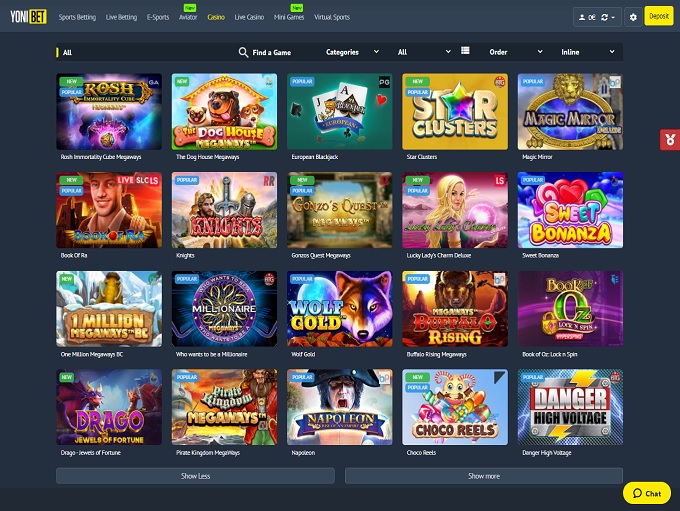Open the red promotions side icon
680x511 pixels.
tap(670, 140)
